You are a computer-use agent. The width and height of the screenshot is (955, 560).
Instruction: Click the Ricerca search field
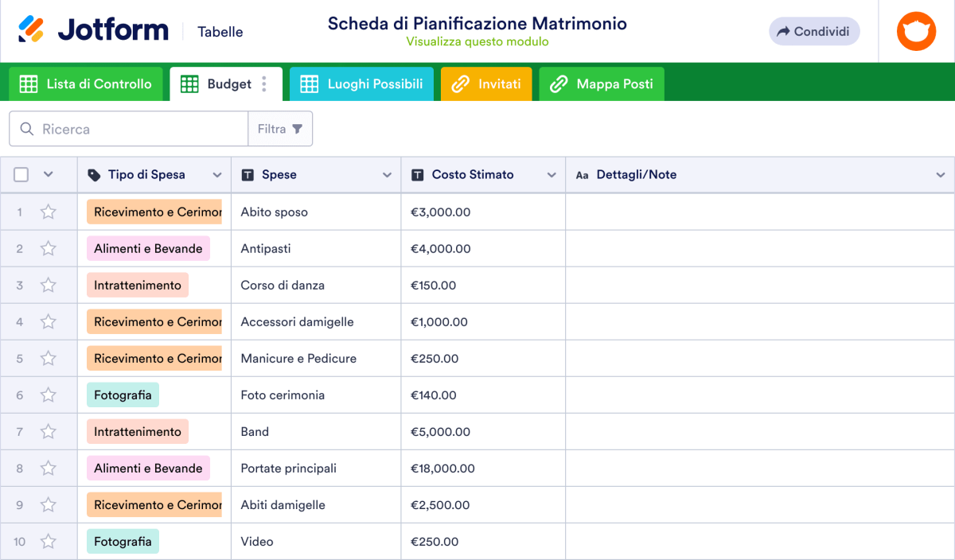pos(129,129)
